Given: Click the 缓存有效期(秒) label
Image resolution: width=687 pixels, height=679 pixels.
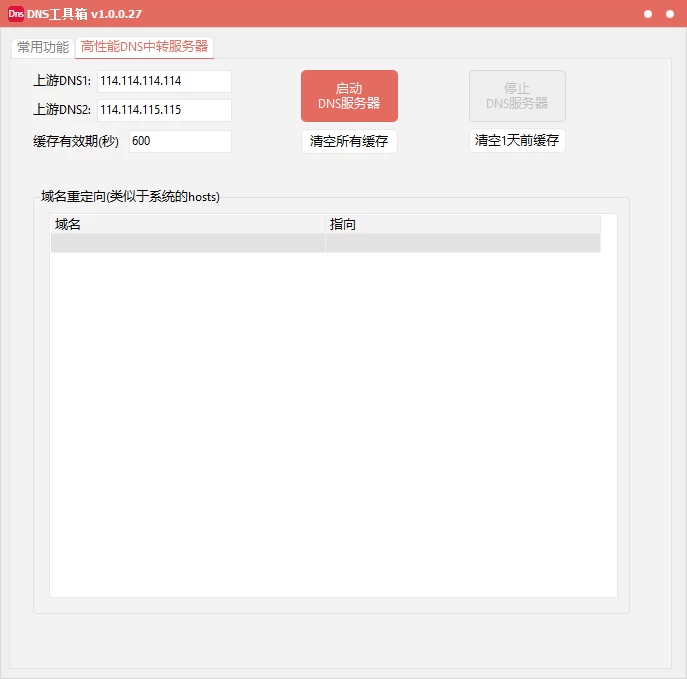Looking at the screenshot, I should click(76, 141).
